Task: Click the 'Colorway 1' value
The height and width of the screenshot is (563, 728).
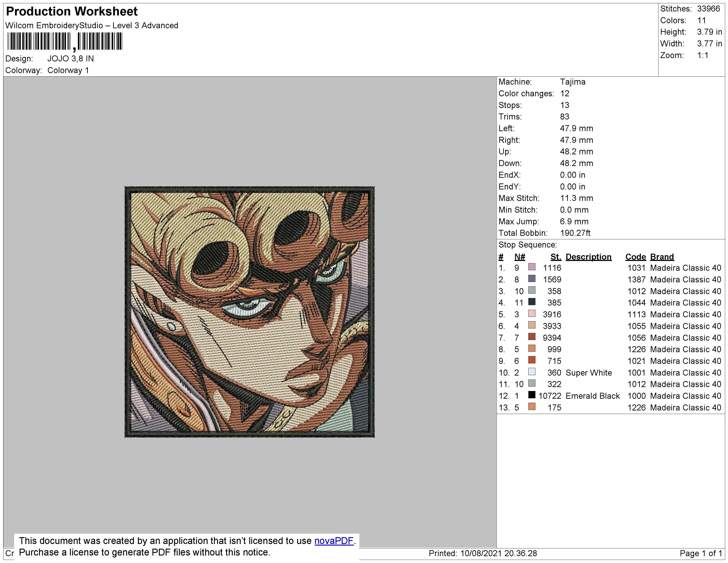Action: (x=68, y=70)
